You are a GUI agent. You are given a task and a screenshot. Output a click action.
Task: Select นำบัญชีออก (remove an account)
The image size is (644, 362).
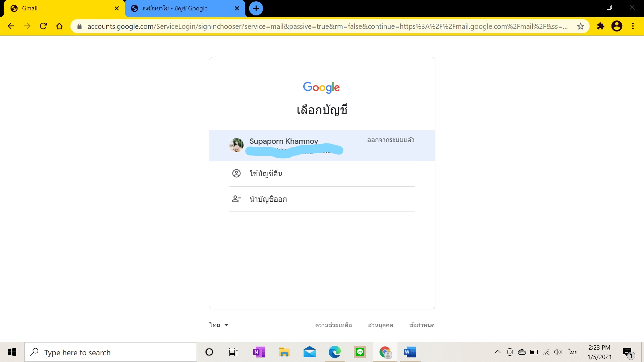322,199
